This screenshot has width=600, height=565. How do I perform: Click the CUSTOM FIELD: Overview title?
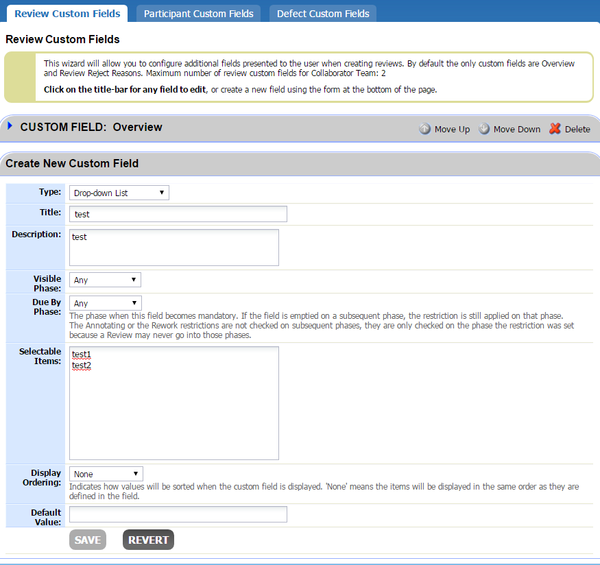pyautogui.click(x=91, y=127)
